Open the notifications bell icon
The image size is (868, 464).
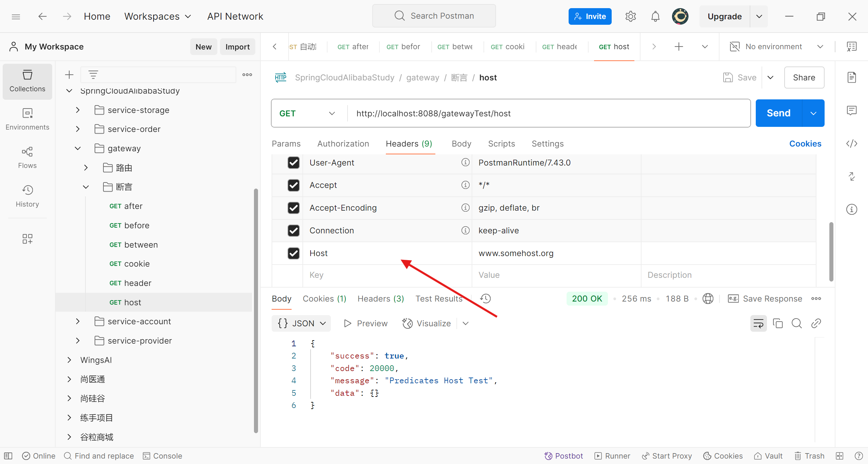point(655,16)
